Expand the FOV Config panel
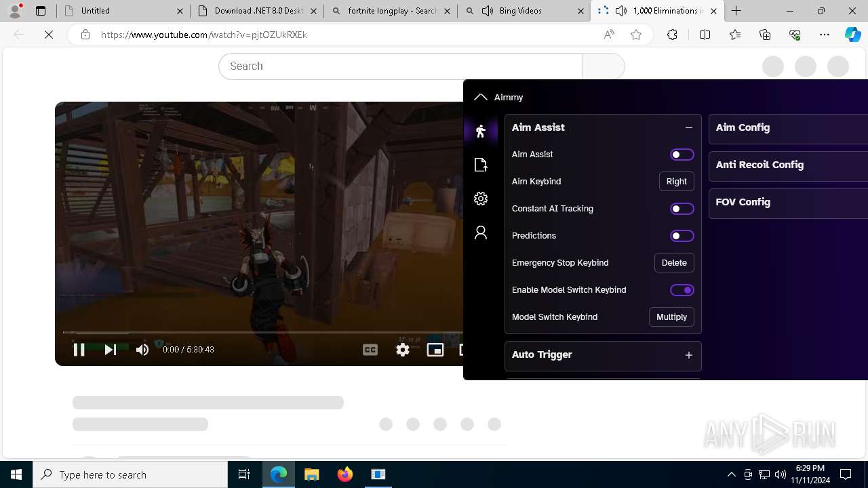 click(x=788, y=202)
